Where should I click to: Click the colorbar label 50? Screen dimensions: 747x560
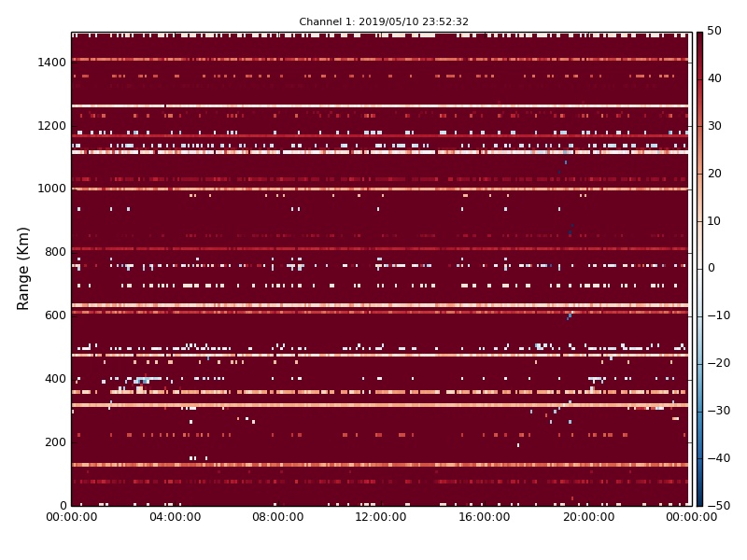[714, 31]
